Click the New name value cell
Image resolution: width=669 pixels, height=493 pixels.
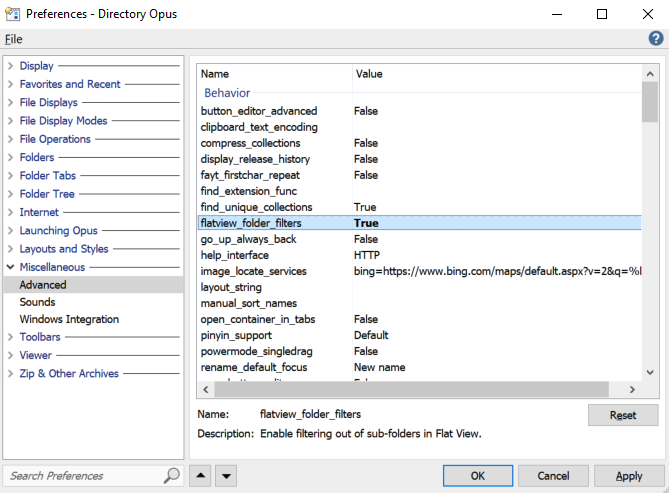click(379, 367)
